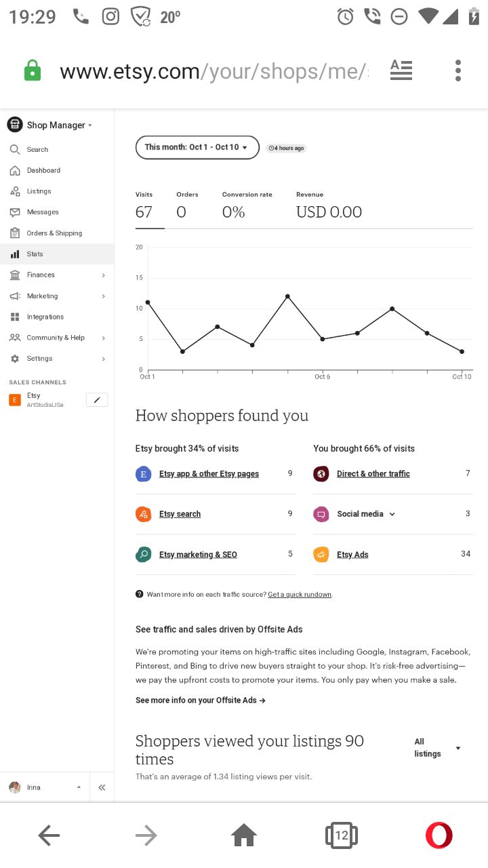Click the Dashboard home icon
The image size is (488, 868).
click(x=15, y=170)
